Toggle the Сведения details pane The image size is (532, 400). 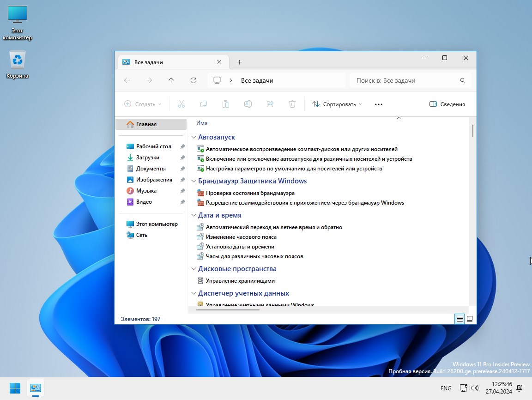coord(447,104)
